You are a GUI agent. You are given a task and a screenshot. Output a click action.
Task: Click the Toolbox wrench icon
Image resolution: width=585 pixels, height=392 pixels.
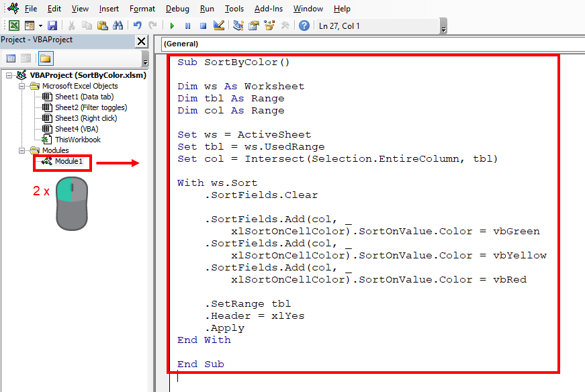pyautogui.click(x=285, y=26)
